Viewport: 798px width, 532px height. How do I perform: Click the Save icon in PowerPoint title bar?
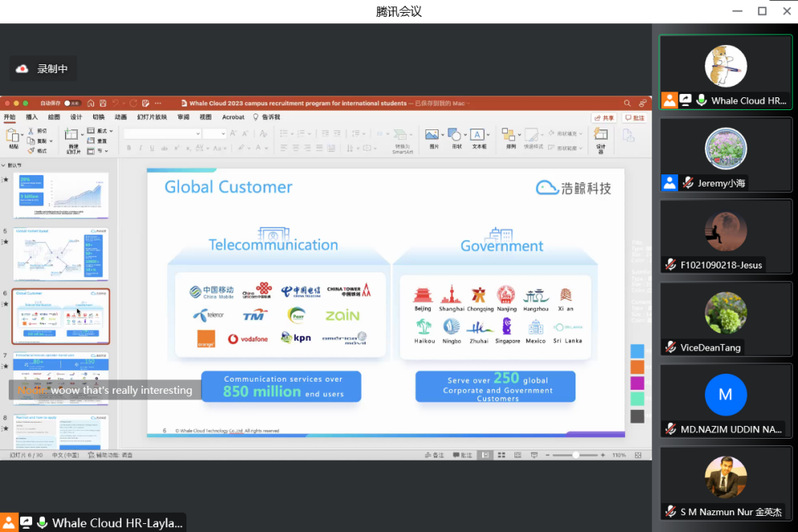(x=103, y=103)
